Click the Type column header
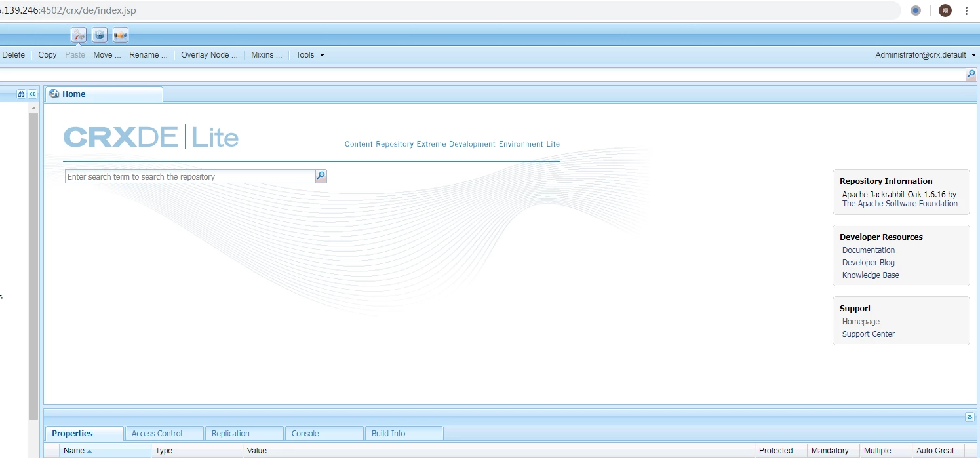The width and height of the screenshot is (980, 458). click(x=197, y=451)
